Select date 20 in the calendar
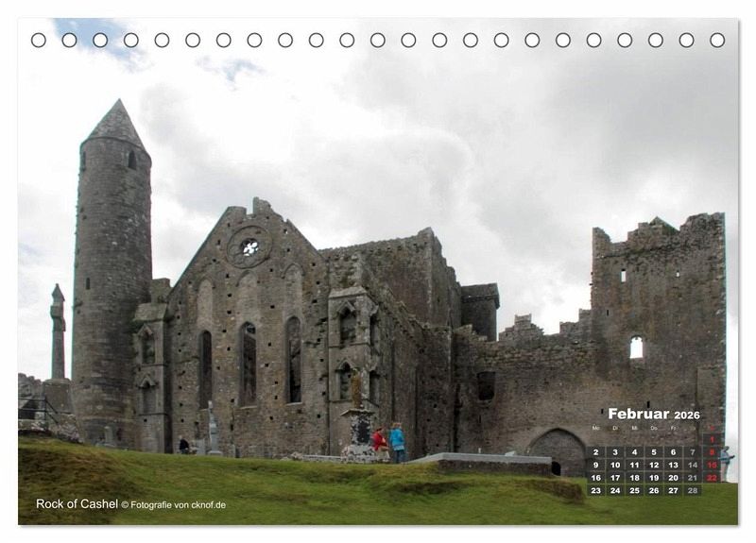The image size is (756, 543). [x=673, y=478]
